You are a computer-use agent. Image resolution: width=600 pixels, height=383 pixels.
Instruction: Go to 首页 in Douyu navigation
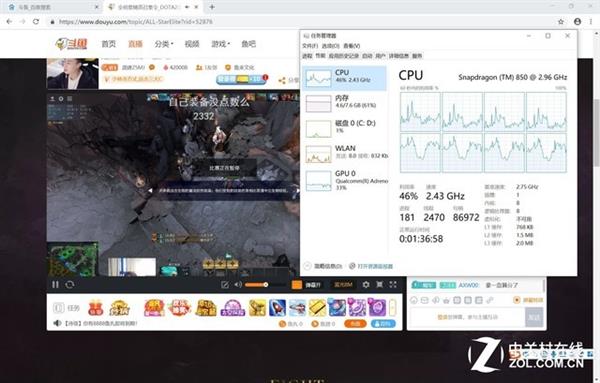coord(109,44)
